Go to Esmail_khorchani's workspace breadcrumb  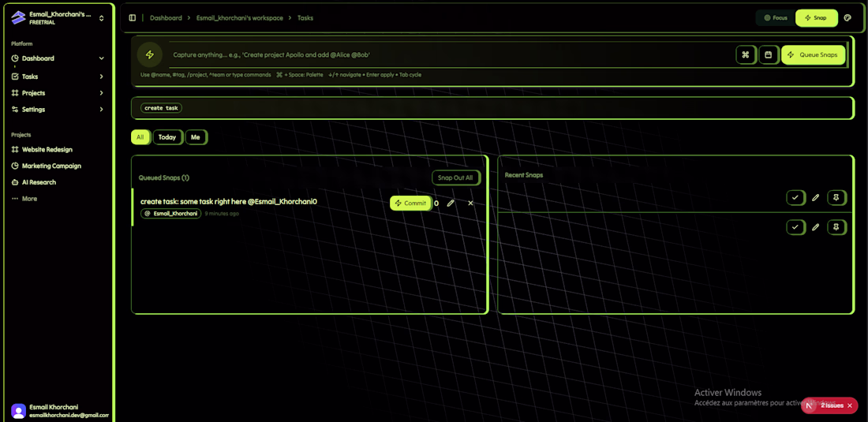click(x=240, y=17)
